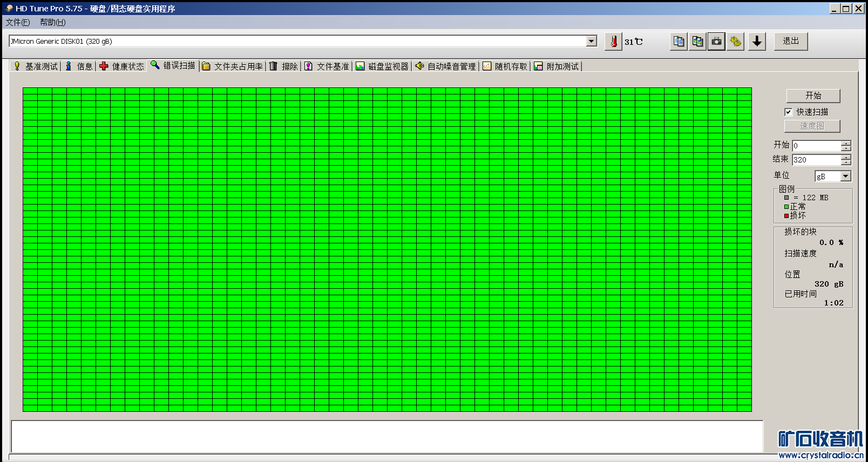Screen dimensions: 868x462
Task: Open the 文件(F) menu
Action: [x=18, y=22]
